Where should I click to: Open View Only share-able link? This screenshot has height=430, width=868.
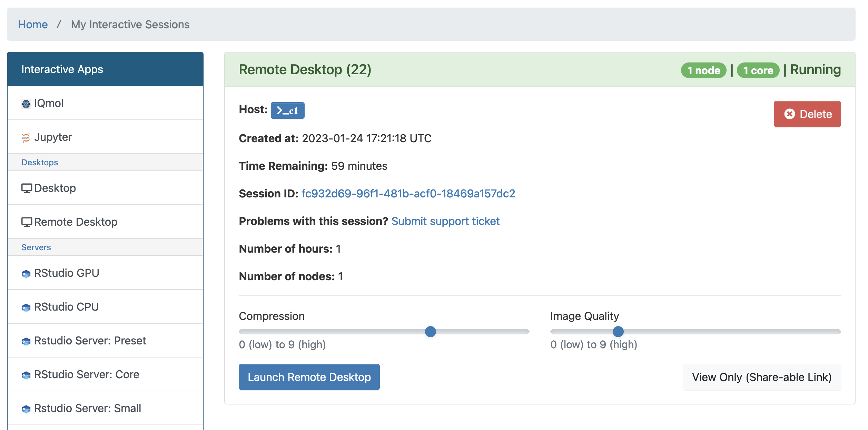pos(761,377)
